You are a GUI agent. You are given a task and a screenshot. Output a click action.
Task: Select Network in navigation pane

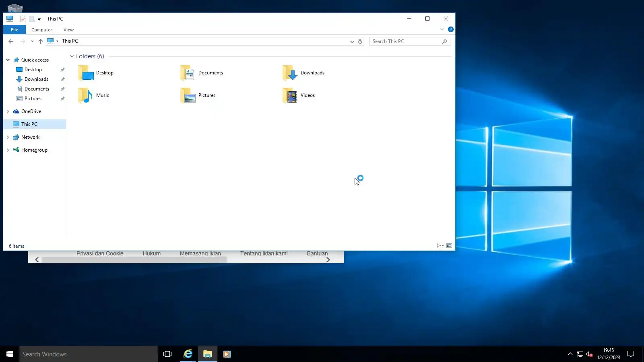[30, 137]
